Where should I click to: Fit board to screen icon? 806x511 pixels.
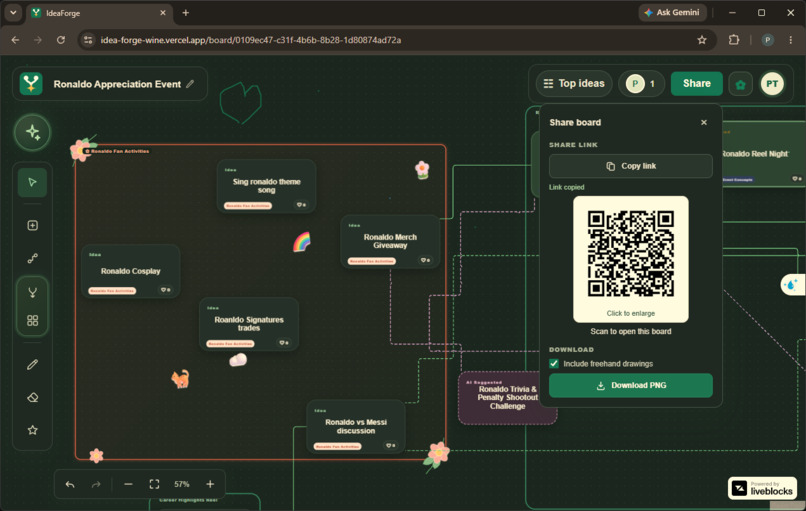pos(154,484)
